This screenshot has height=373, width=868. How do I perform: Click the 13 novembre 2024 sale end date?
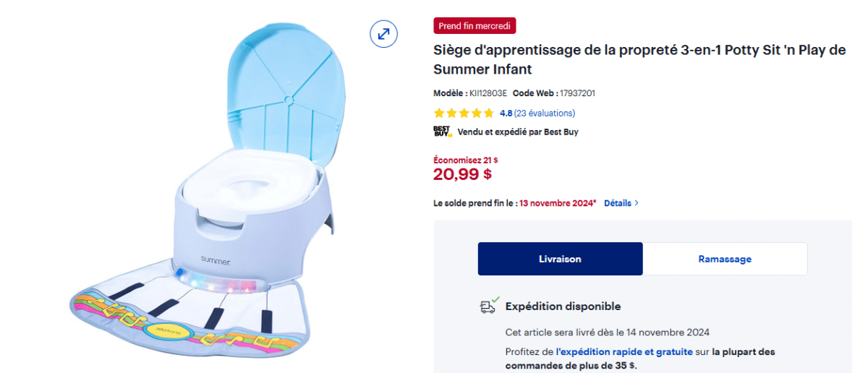point(558,203)
